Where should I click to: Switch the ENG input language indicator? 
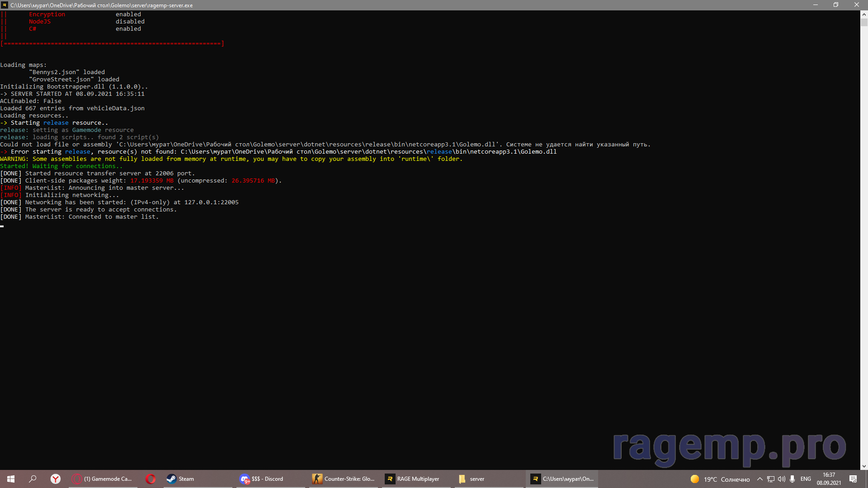(x=806, y=479)
